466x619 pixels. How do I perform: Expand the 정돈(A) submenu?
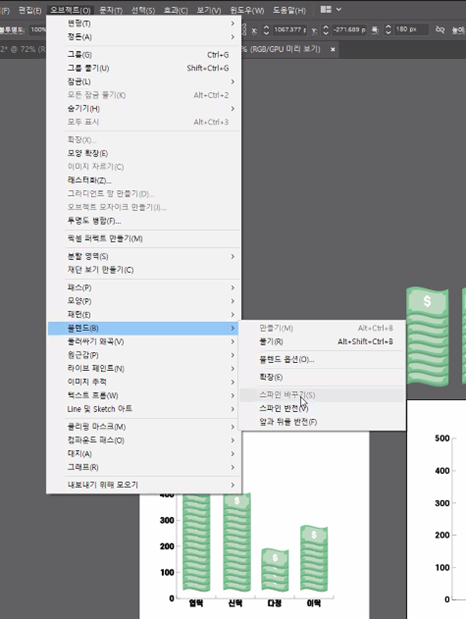[x=143, y=37]
